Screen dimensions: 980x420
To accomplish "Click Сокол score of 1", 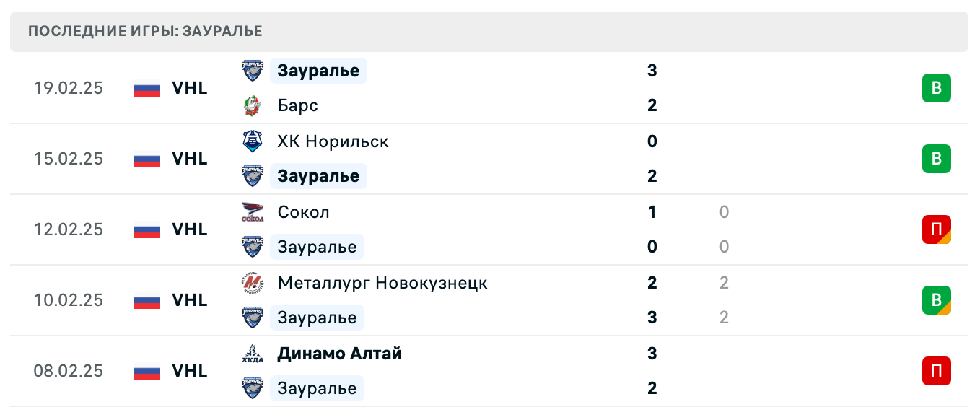I will click(x=652, y=212).
